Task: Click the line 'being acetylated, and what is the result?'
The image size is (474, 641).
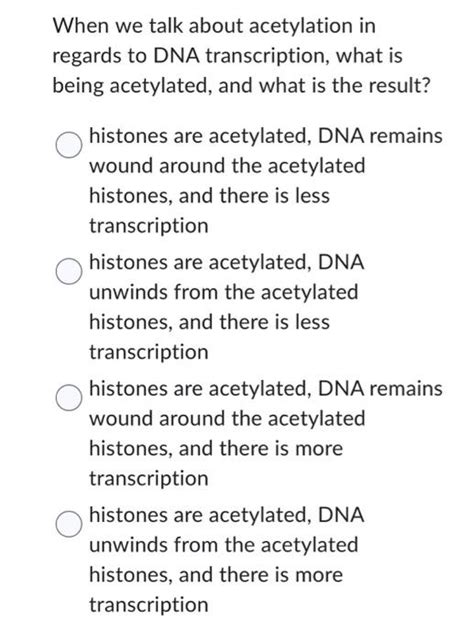Action: click(x=241, y=86)
